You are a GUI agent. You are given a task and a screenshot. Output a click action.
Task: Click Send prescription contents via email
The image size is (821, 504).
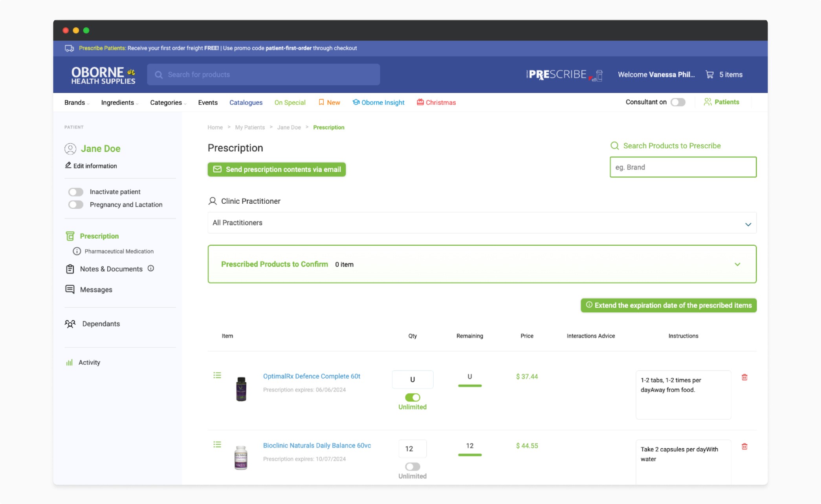click(x=276, y=169)
